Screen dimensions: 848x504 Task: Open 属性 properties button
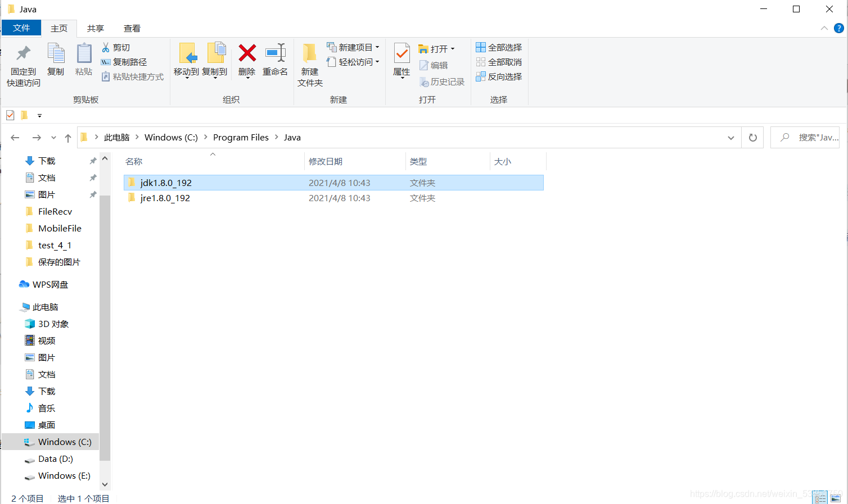coord(402,61)
